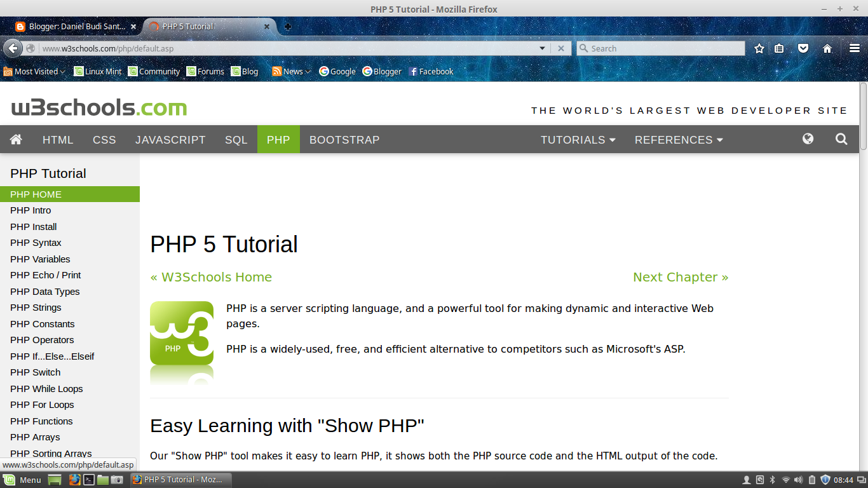Open Firefox's hamburger menu
Viewport: 868px width, 488px height.
click(x=855, y=48)
